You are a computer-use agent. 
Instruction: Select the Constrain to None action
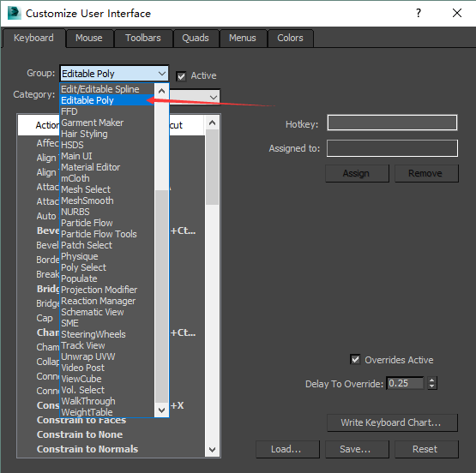pyautogui.click(x=80, y=434)
